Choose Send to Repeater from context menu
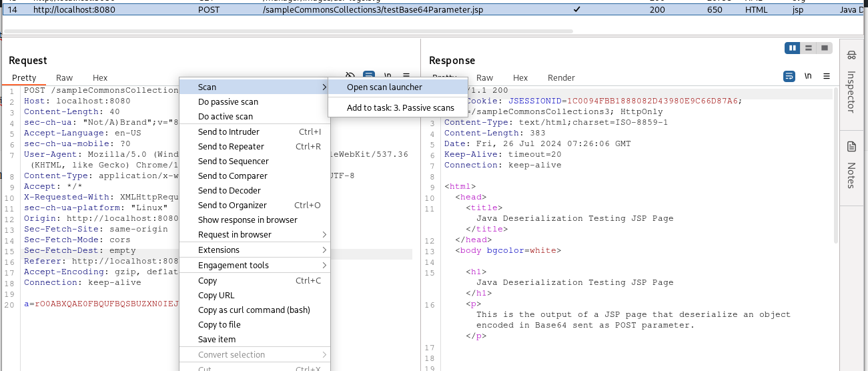Viewport: 868px width, 371px height. pos(231,146)
